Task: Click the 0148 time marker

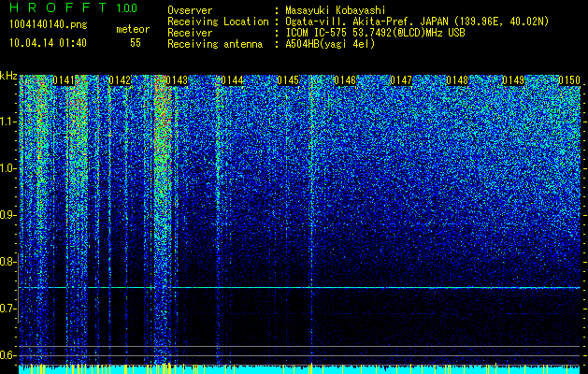Action: click(457, 80)
